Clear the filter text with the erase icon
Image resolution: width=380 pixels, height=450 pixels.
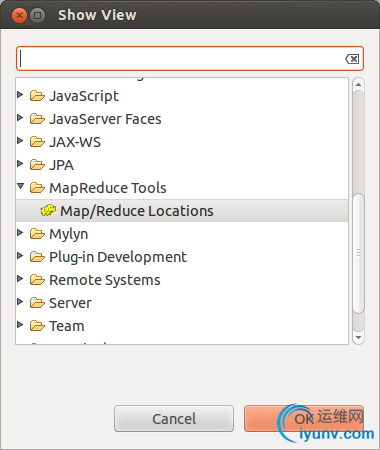[352, 59]
